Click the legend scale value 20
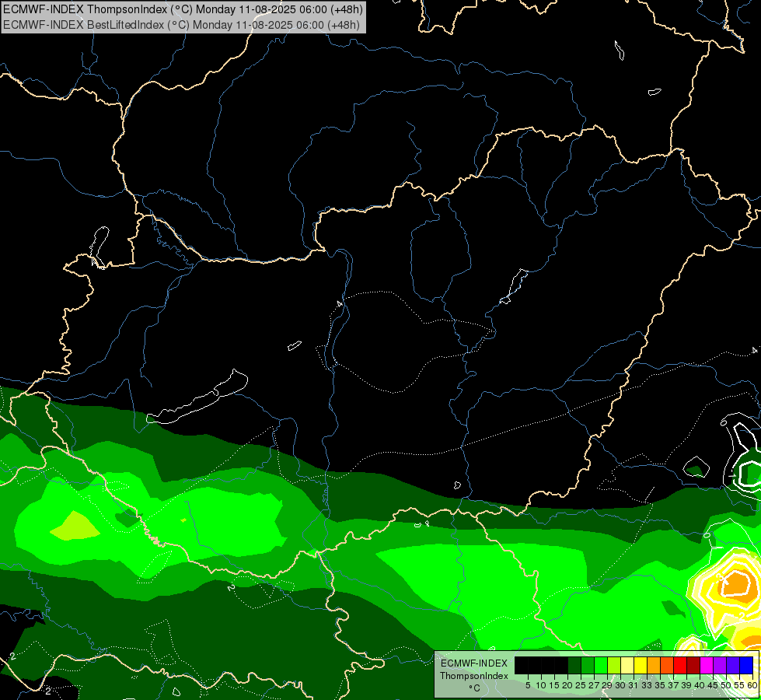 pyautogui.click(x=567, y=685)
